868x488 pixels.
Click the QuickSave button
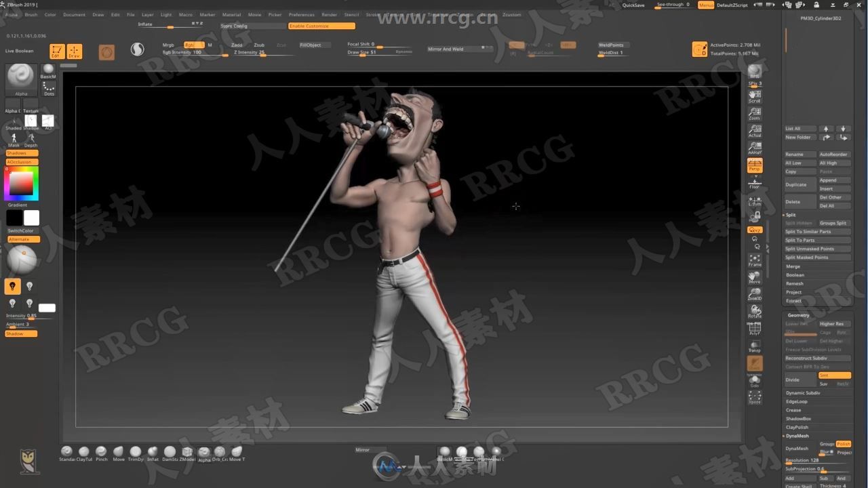click(633, 5)
